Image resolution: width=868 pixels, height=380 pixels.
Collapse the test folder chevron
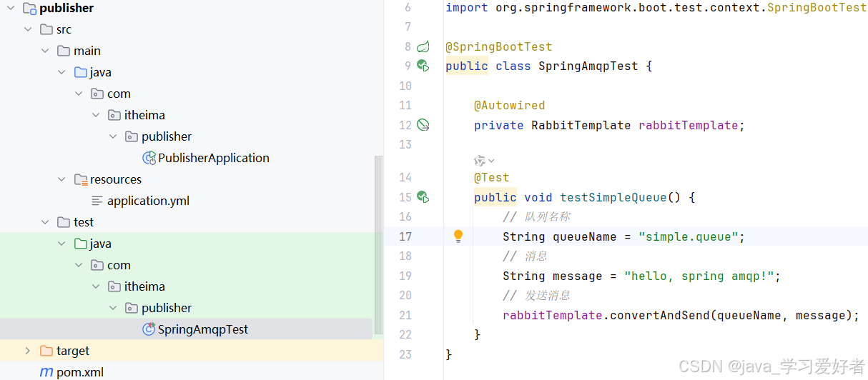45,222
